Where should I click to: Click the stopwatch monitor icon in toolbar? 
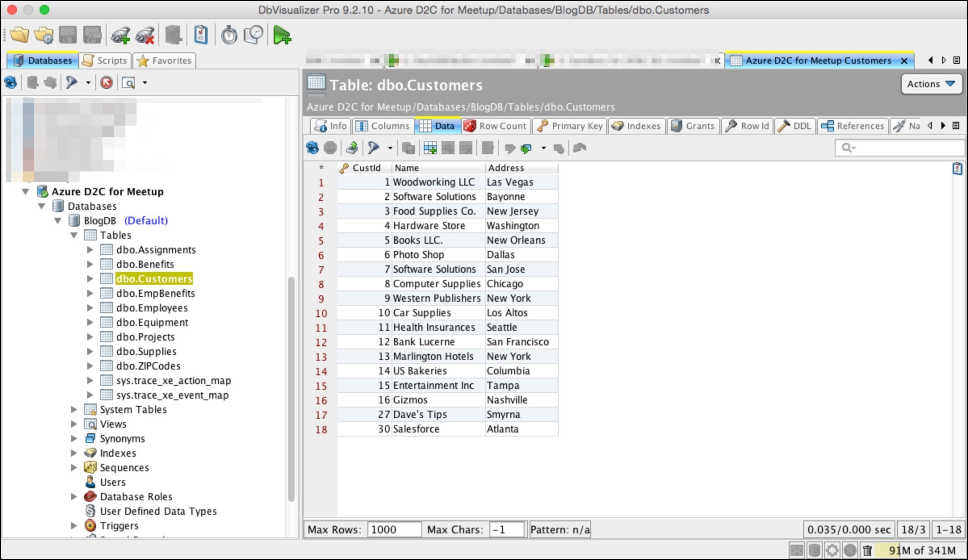(229, 36)
